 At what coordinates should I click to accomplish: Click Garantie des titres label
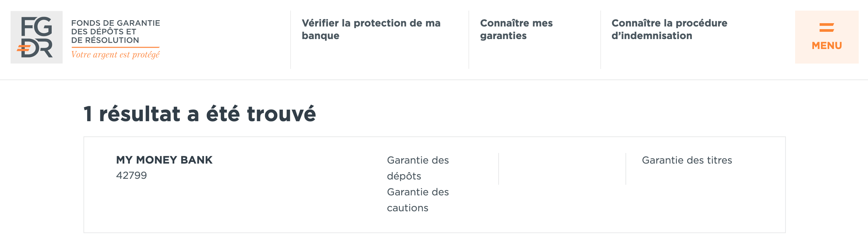687,160
